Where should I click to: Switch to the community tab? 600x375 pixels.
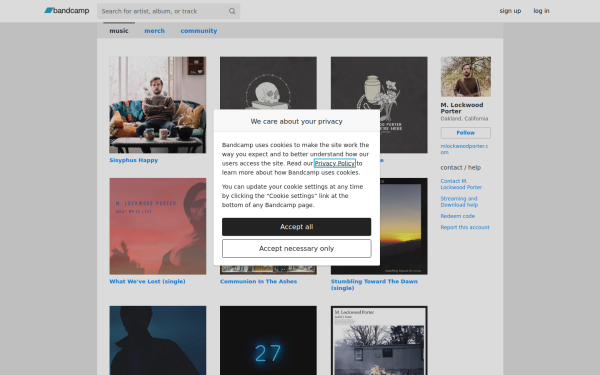coord(199,31)
